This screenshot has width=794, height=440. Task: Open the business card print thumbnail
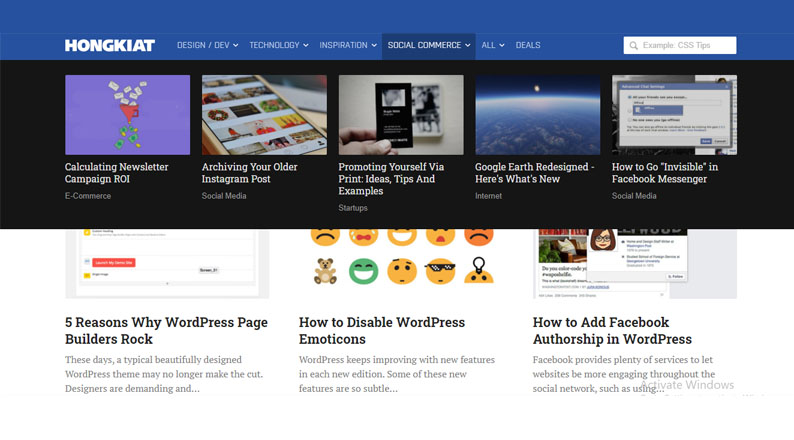(401, 115)
